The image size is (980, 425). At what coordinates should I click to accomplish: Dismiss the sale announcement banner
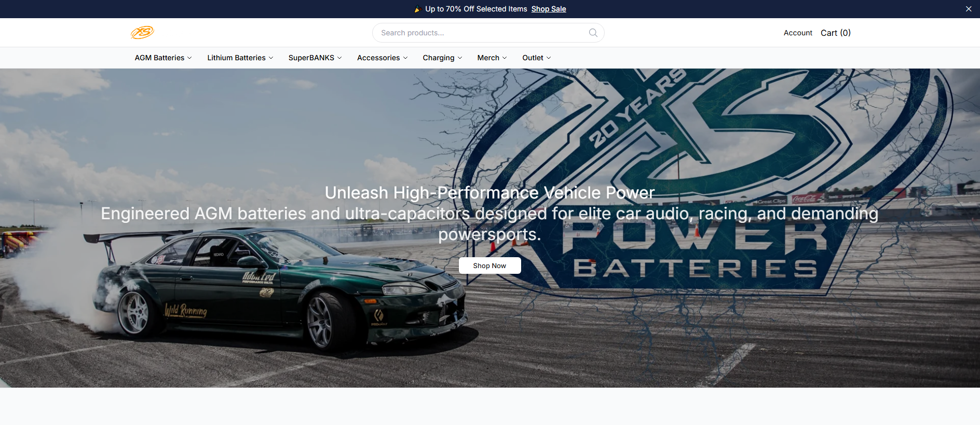click(x=969, y=9)
